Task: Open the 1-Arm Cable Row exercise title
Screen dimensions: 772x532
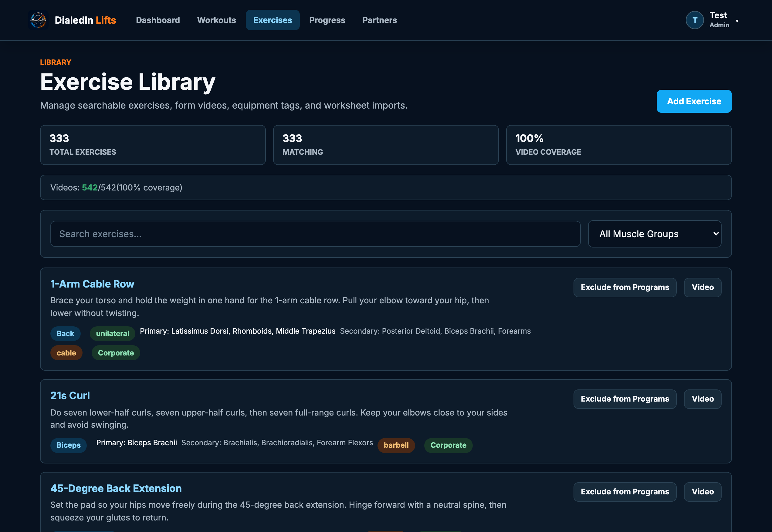Action: [x=92, y=284]
